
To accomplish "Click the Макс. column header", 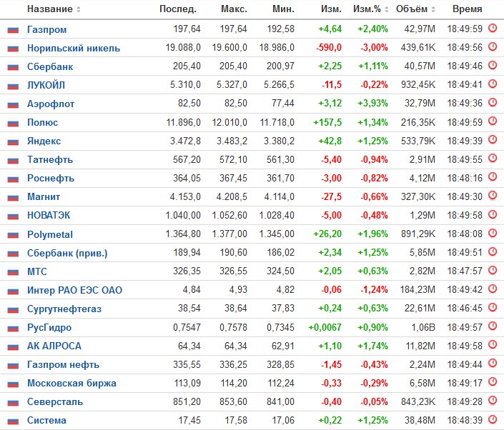I will (x=234, y=9).
